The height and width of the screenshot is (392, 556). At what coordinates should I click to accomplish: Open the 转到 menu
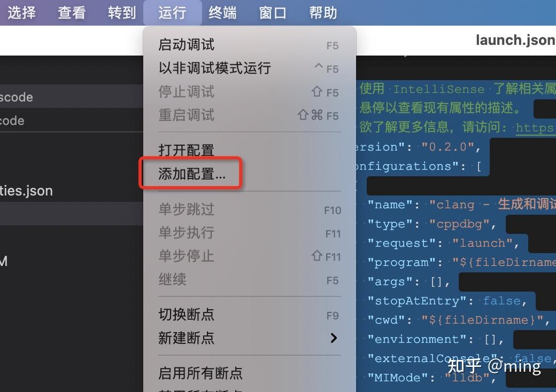click(122, 13)
